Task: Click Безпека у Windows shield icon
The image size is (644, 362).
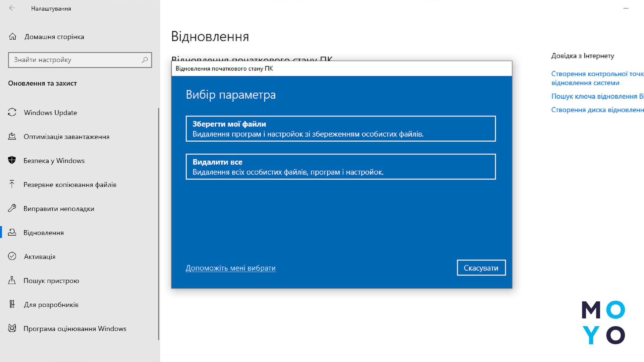Action: tap(12, 160)
